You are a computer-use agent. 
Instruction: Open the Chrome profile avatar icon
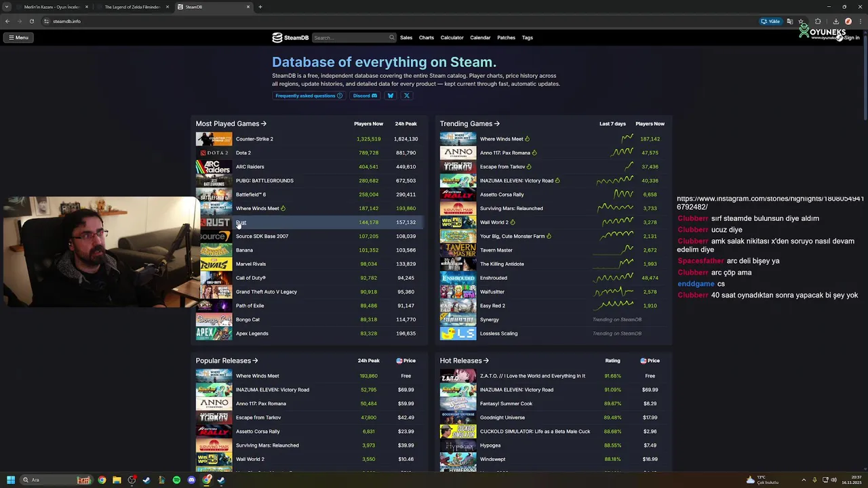[848, 21]
